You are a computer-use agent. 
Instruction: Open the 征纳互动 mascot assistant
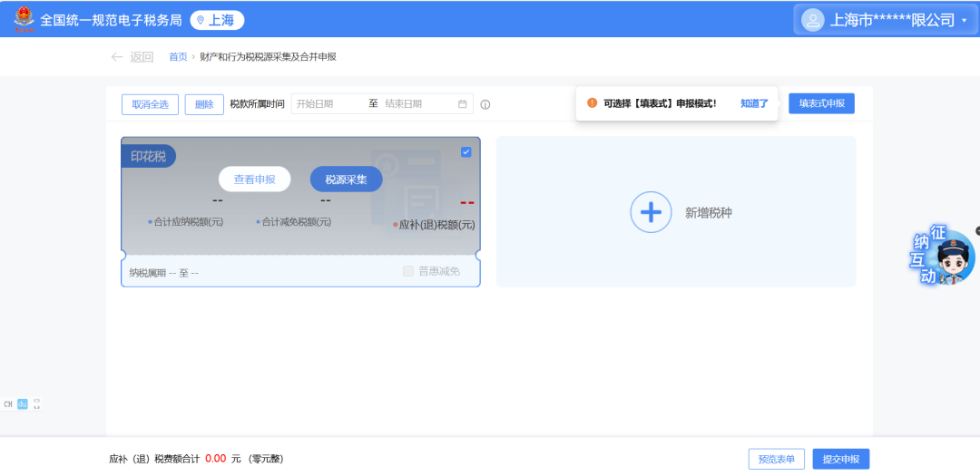pyautogui.click(x=946, y=258)
